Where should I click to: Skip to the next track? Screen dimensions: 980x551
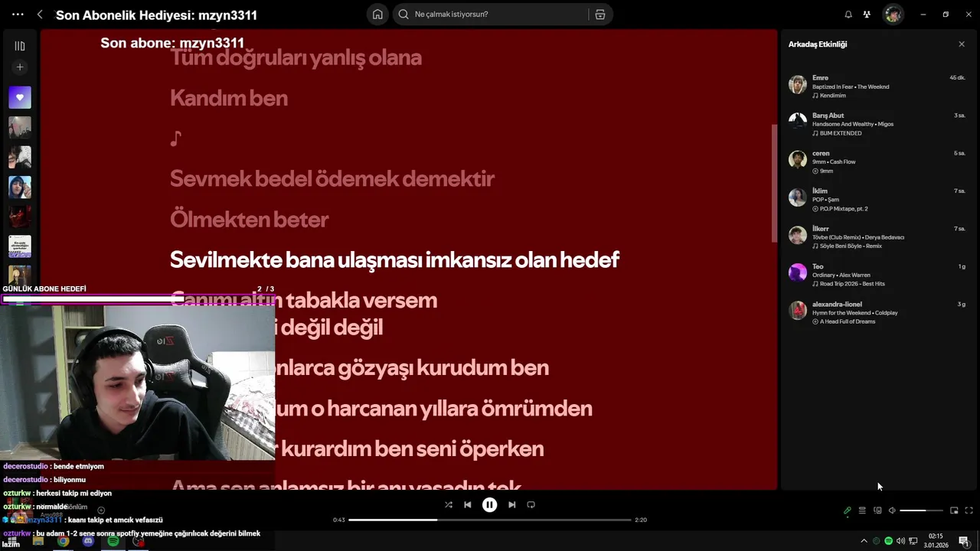(512, 505)
